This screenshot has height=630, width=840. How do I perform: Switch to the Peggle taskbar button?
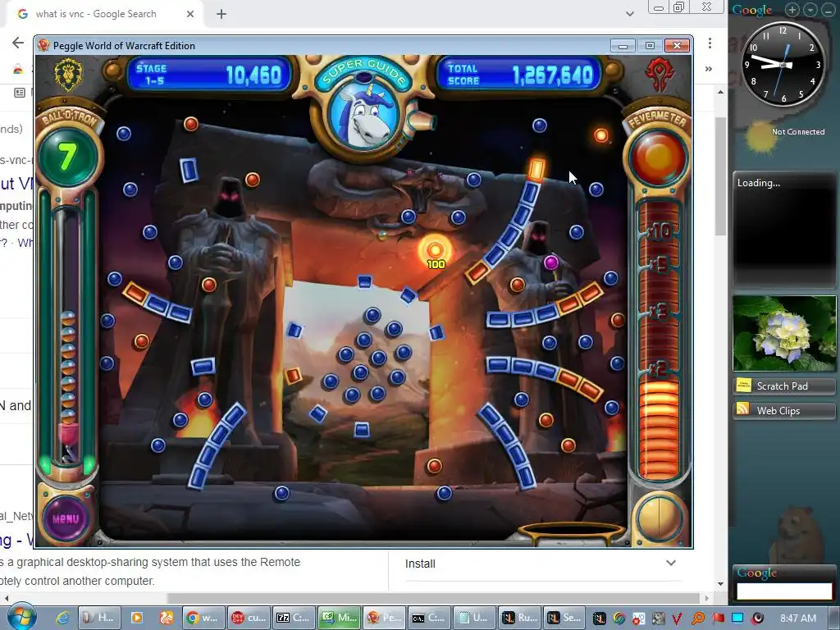point(384,618)
